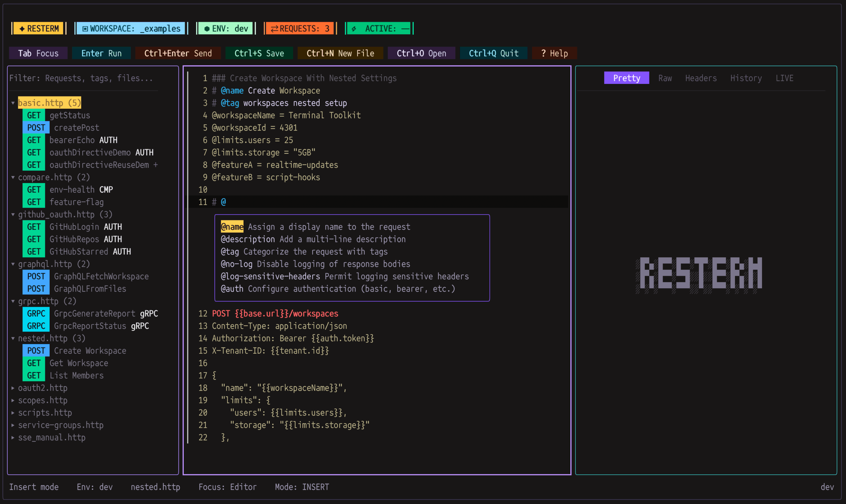Open the History tab
Viewport: 846px width, 504px height.
point(746,78)
